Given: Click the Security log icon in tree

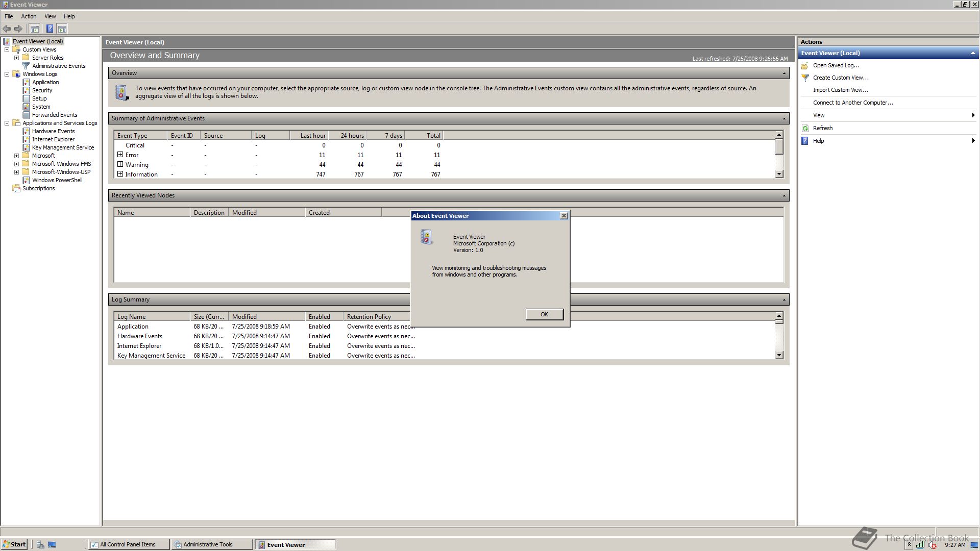Looking at the screenshot, I should coord(26,90).
